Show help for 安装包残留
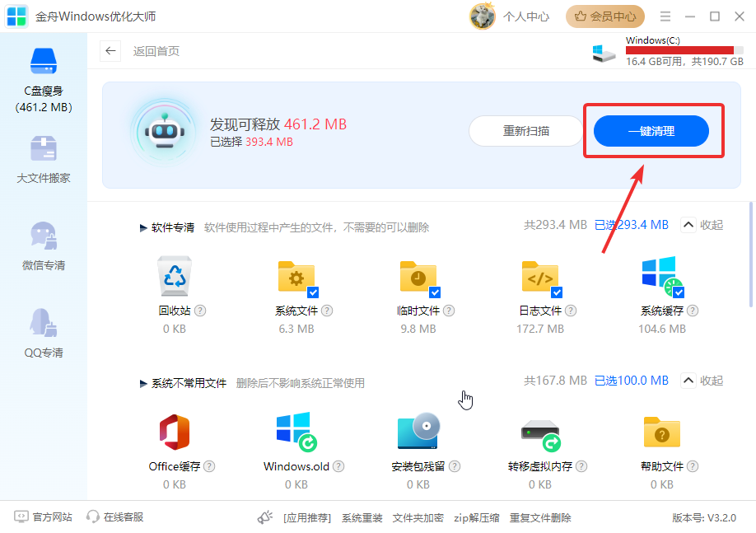The height and width of the screenshot is (533, 756). [x=455, y=466]
